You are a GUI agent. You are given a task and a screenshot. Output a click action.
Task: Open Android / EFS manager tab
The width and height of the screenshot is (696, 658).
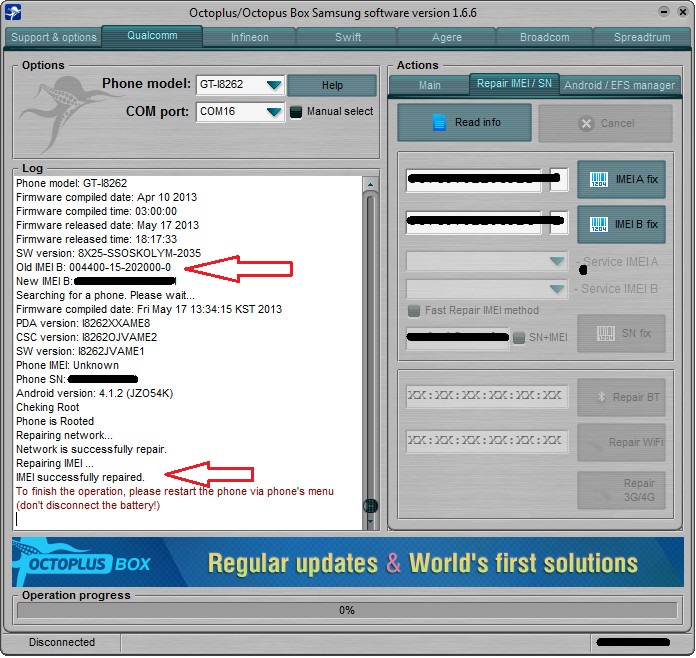(619, 85)
